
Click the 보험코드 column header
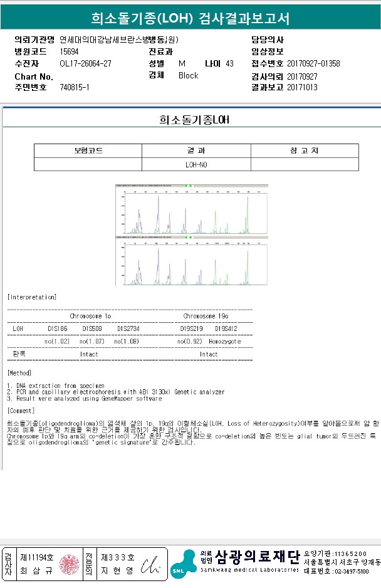click(x=88, y=150)
